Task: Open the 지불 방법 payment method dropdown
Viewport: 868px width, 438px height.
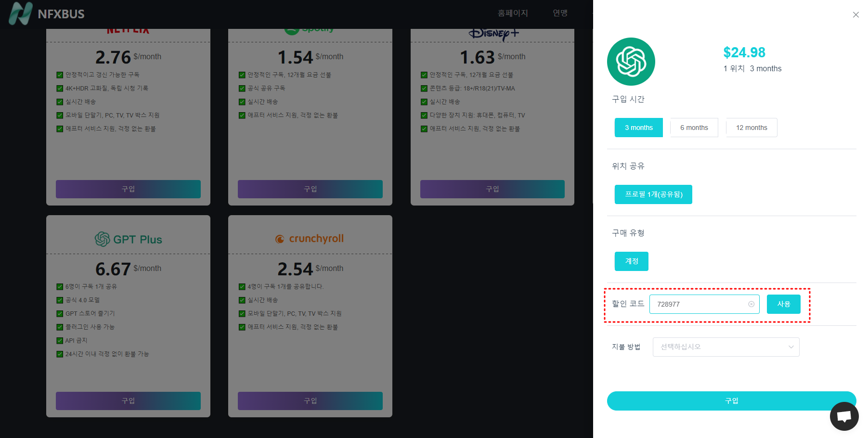Action: pos(725,347)
